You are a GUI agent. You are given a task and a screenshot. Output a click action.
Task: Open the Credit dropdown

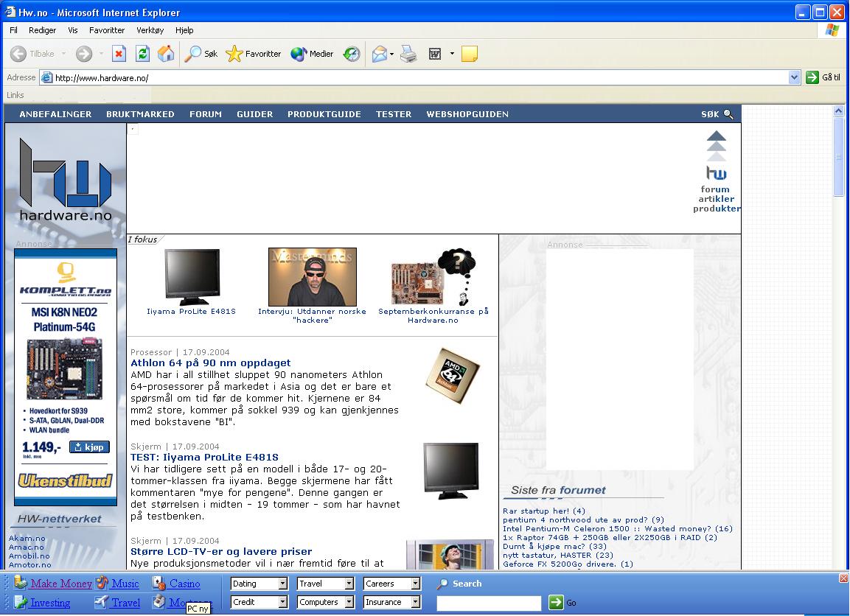tap(259, 602)
